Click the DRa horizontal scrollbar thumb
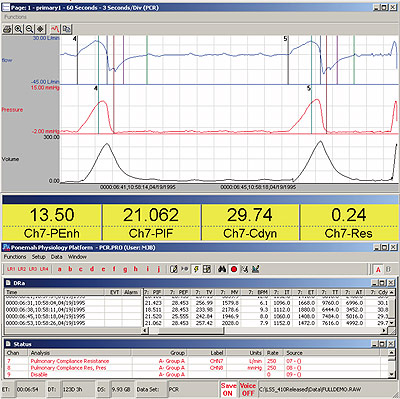This screenshot has height=399, width=400. pyautogui.click(x=191, y=330)
